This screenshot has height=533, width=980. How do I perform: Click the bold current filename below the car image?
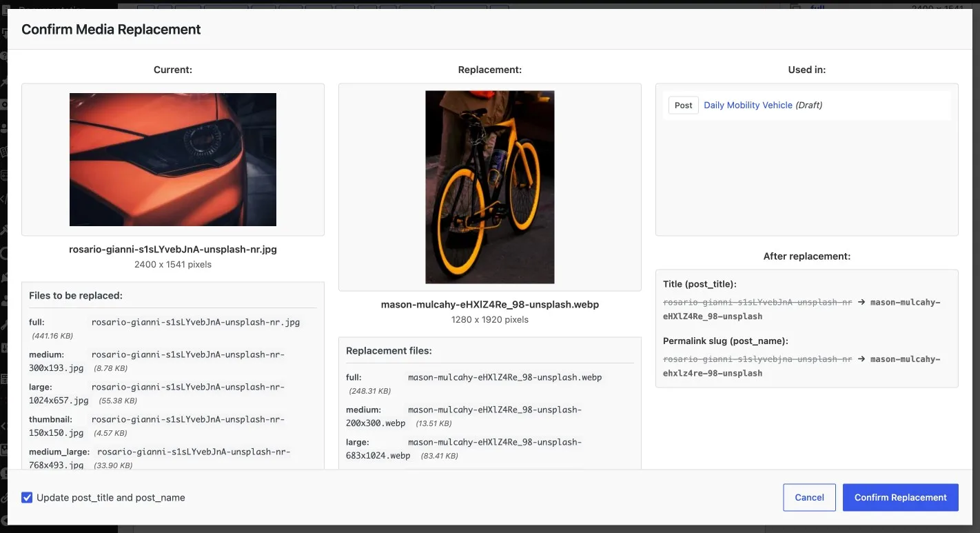173,249
